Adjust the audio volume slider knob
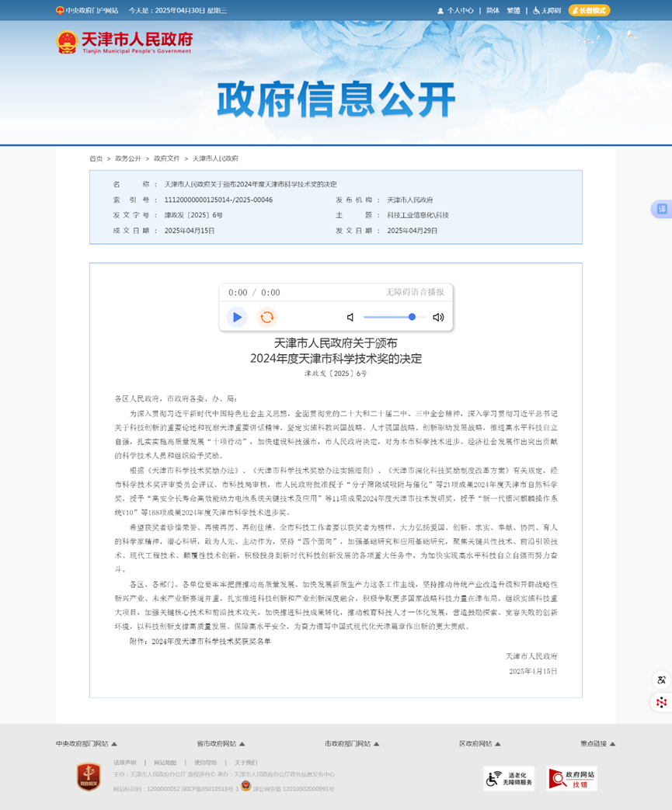 pos(412,317)
